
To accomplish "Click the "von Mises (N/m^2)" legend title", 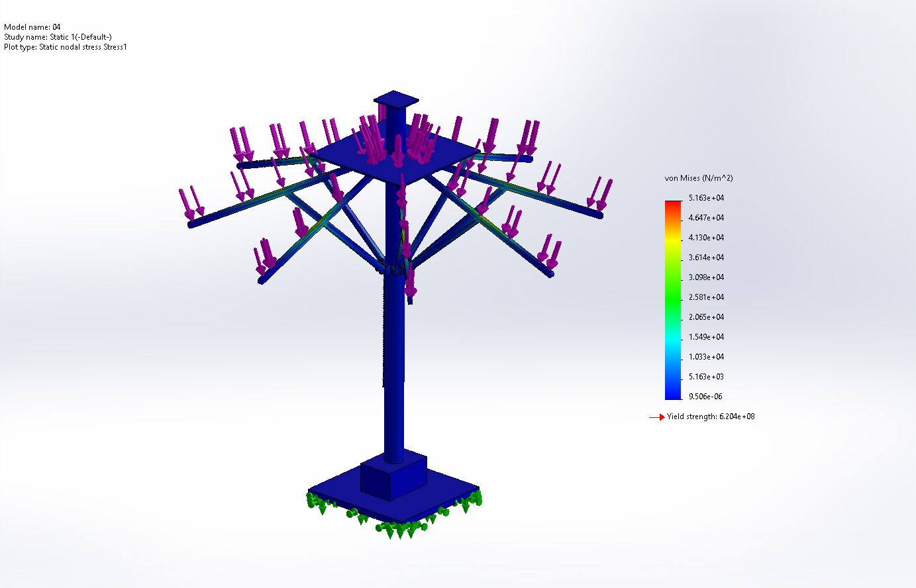I will 699,178.
